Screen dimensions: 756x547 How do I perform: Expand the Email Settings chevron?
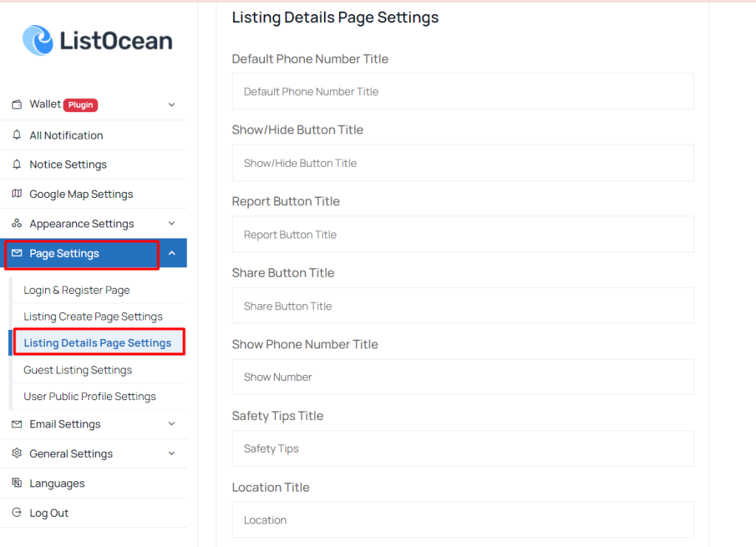point(171,424)
